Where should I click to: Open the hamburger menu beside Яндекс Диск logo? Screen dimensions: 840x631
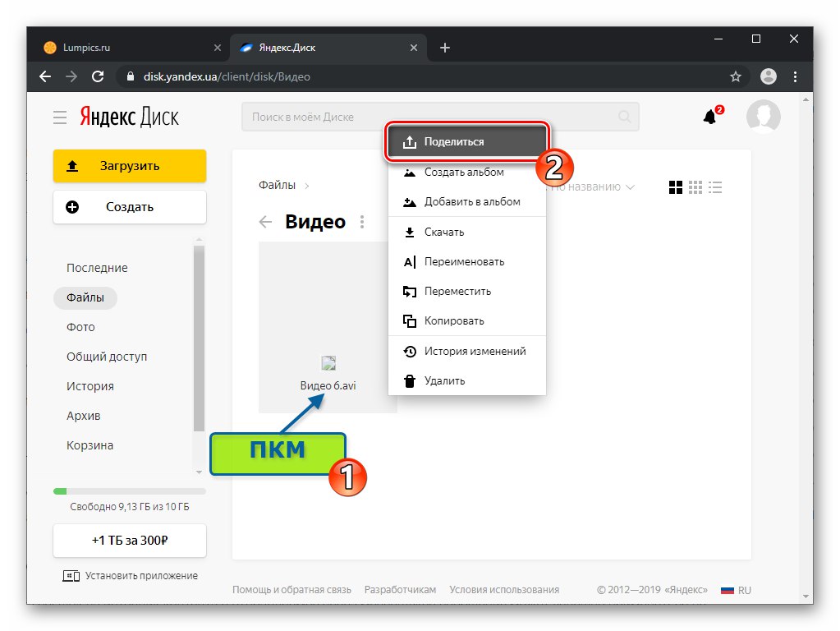59,117
